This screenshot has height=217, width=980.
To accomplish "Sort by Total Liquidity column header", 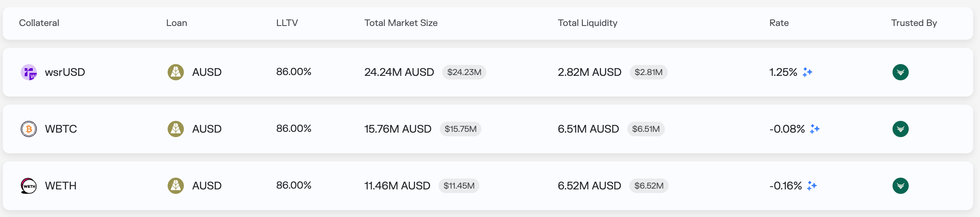I will click(x=588, y=23).
